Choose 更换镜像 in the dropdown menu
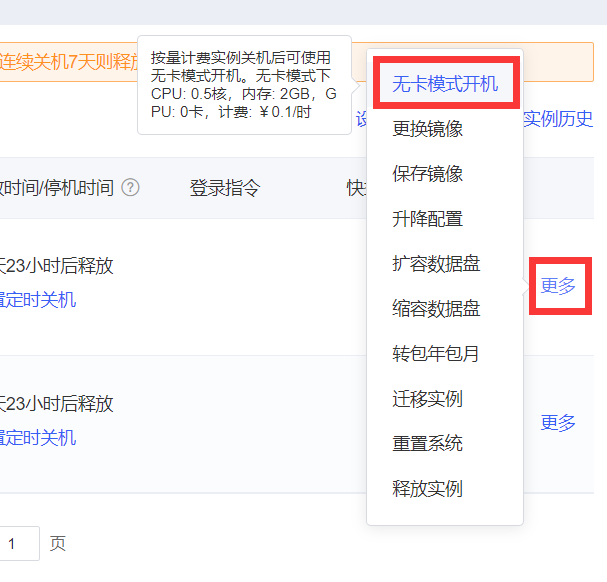This screenshot has height=582, width=607. click(427, 129)
